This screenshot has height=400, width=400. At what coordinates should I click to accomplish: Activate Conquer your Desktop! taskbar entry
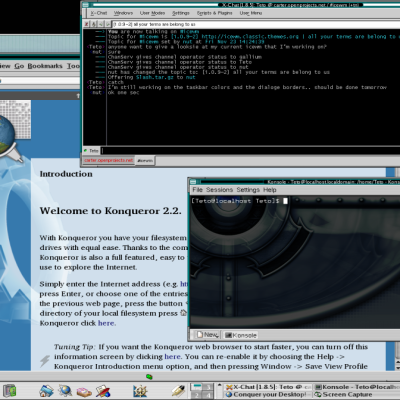click(x=268, y=394)
